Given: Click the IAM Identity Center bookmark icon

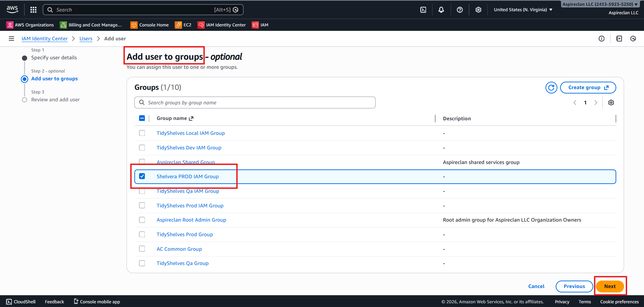Looking at the screenshot, I should tap(201, 25).
